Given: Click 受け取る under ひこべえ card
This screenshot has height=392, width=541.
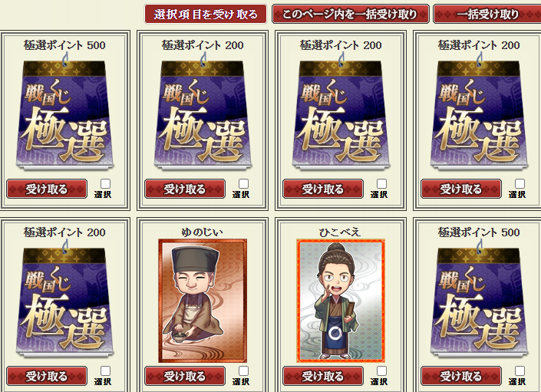Looking at the screenshot, I should tap(323, 376).
